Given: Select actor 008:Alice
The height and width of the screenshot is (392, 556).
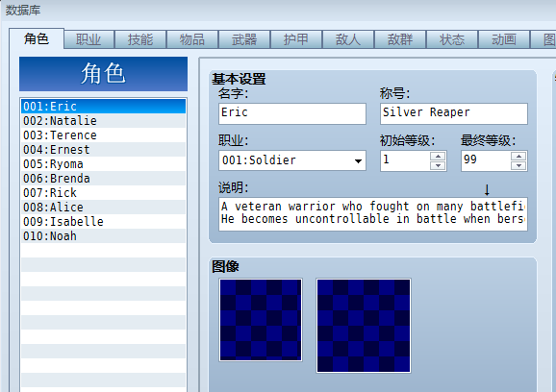Looking at the screenshot, I should pos(103,208).
